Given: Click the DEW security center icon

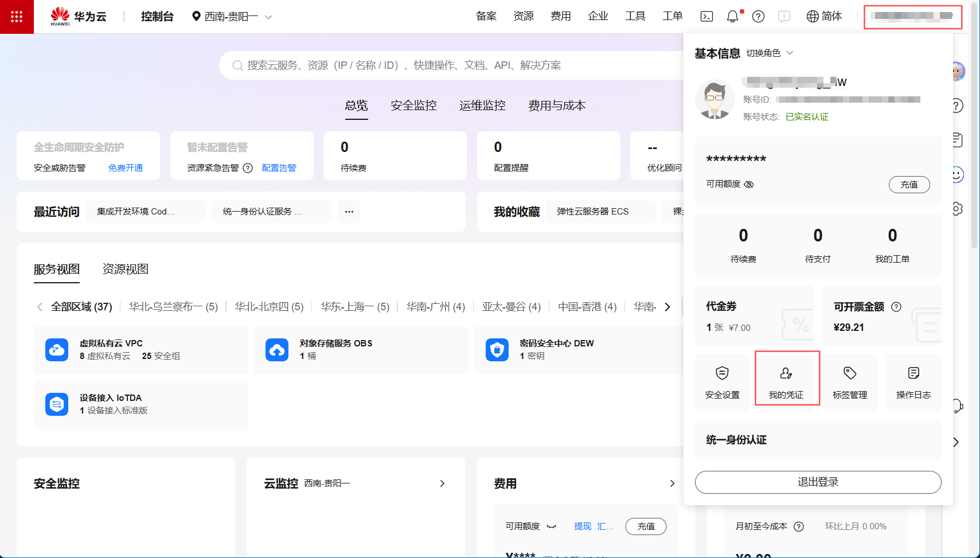Looking at the screenshot, I should pos(497,350).
